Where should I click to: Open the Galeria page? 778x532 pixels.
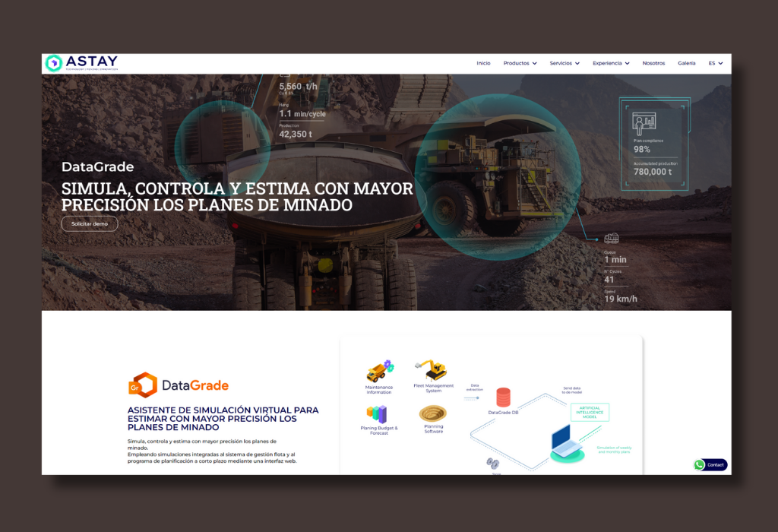click(x=686, y=63)
